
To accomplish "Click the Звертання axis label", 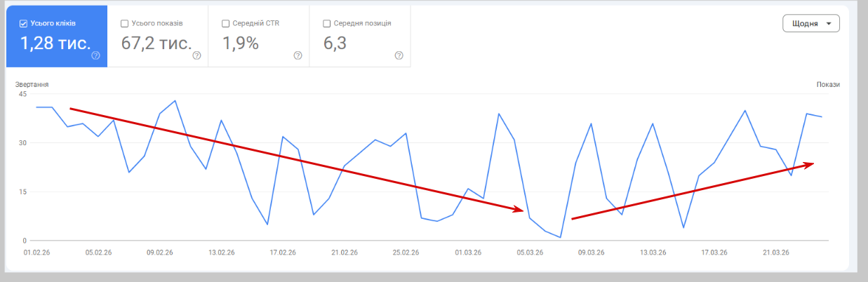I will 32,85.
